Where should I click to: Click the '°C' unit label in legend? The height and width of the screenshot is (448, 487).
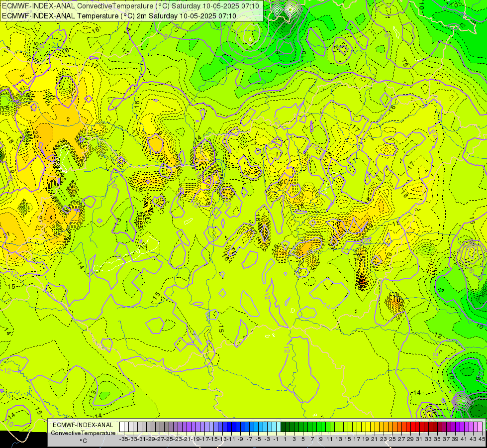pyautogui.click(x=83, y=441)
